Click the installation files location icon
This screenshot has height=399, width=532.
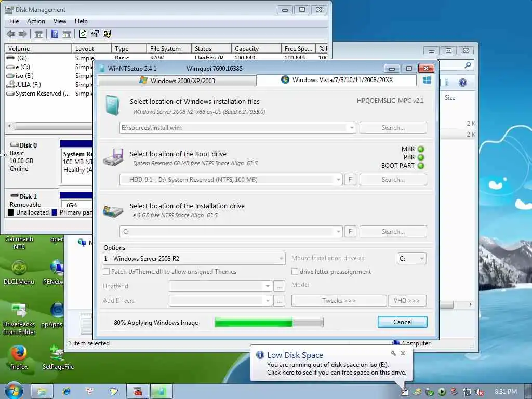[112, 105]
